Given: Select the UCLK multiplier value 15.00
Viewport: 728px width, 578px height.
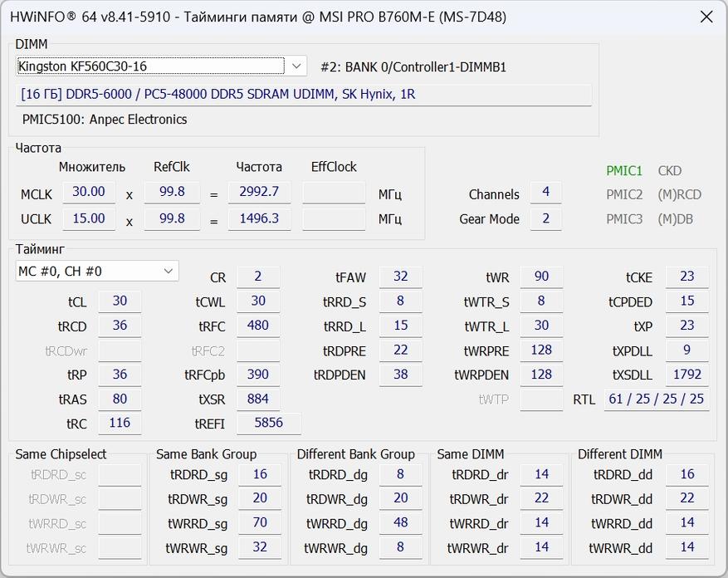Looking at the screenshot, I should [89, 218].
